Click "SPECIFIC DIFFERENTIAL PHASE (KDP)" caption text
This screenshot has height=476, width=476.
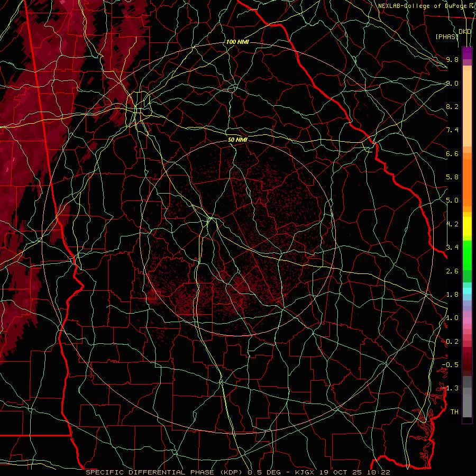(x=165, y=472)
